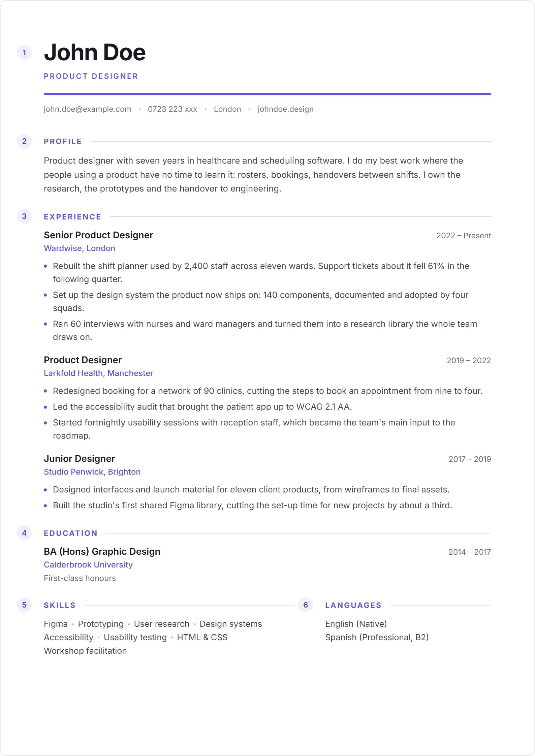Select the number 4 badge next to Education
The height and width of the screenshot is (756, 535).
pyautogui.click(x=24, y=533)
